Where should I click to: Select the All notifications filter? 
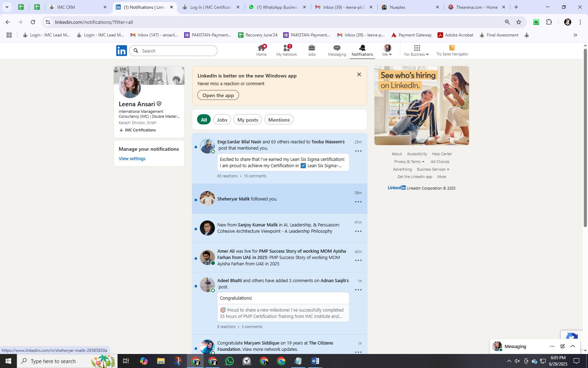[x=204, y=120]
